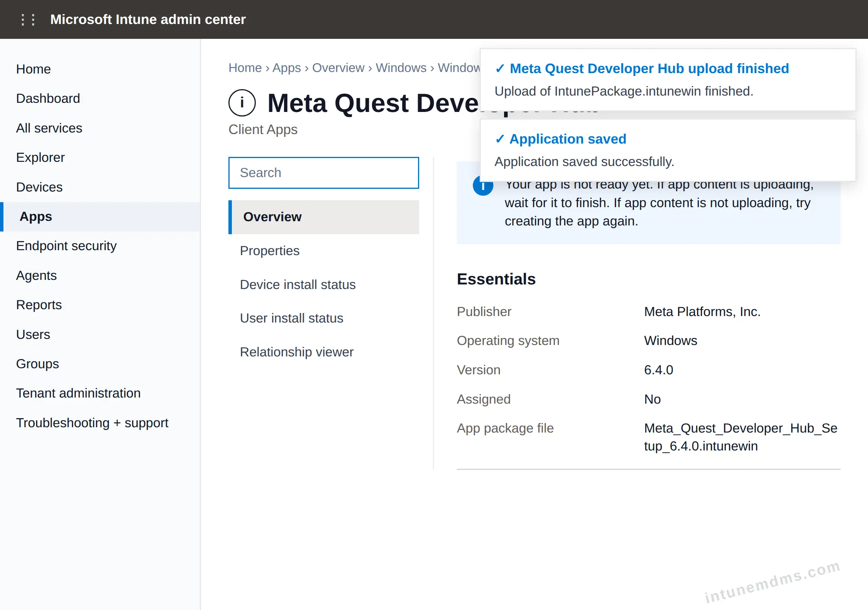Open the upload finished notification
The image size is (868, 610).
(668, 80)
